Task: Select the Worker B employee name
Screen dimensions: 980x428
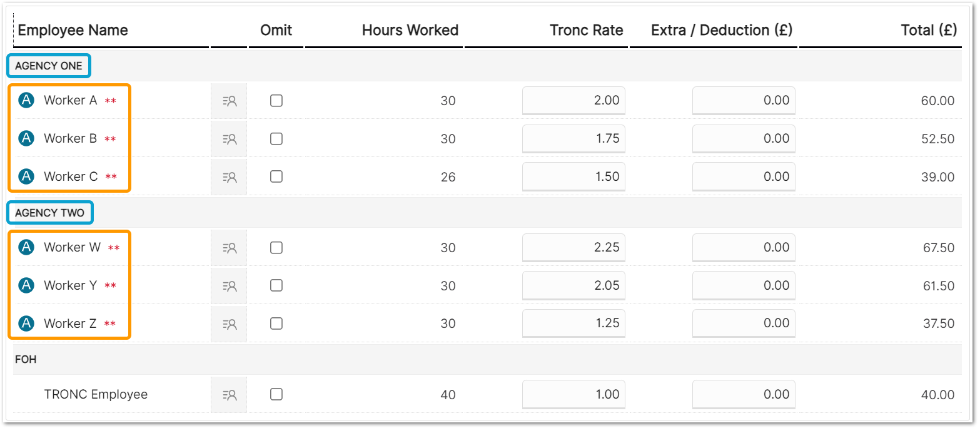Action: 70,138
